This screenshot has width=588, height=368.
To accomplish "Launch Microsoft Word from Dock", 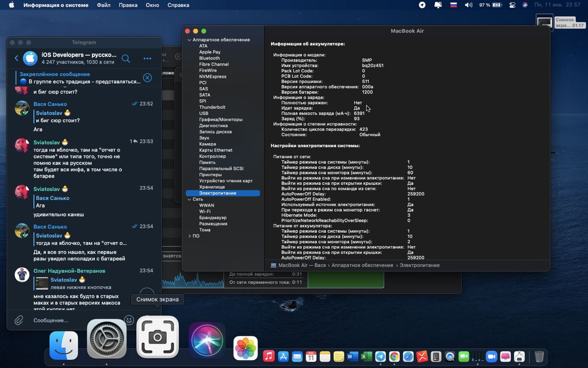I will point(352,356).
